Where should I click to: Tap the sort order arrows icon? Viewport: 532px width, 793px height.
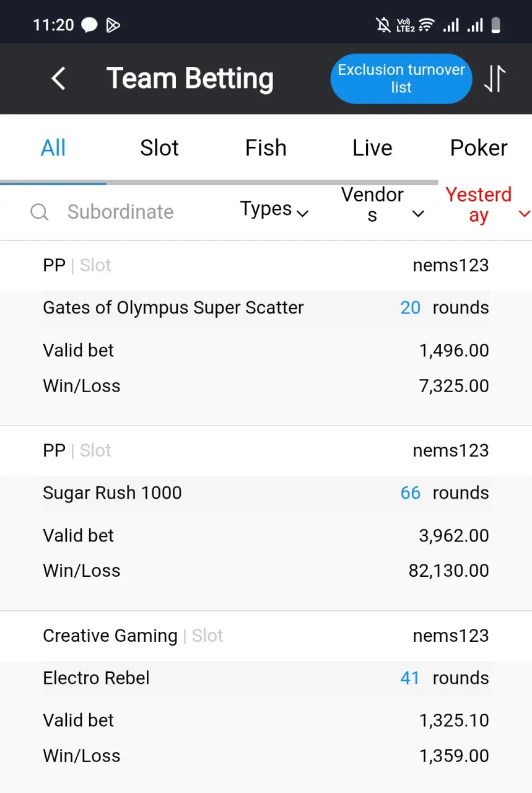point(494,79)
